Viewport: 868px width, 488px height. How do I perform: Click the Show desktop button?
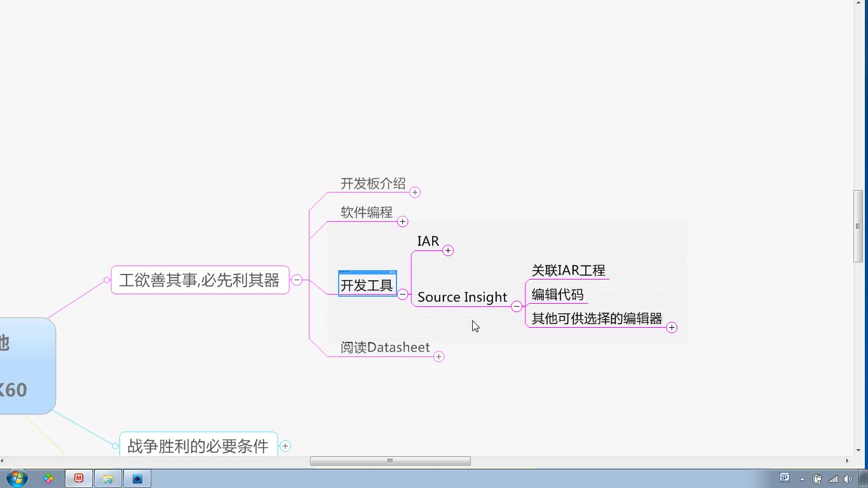point(863,478)
